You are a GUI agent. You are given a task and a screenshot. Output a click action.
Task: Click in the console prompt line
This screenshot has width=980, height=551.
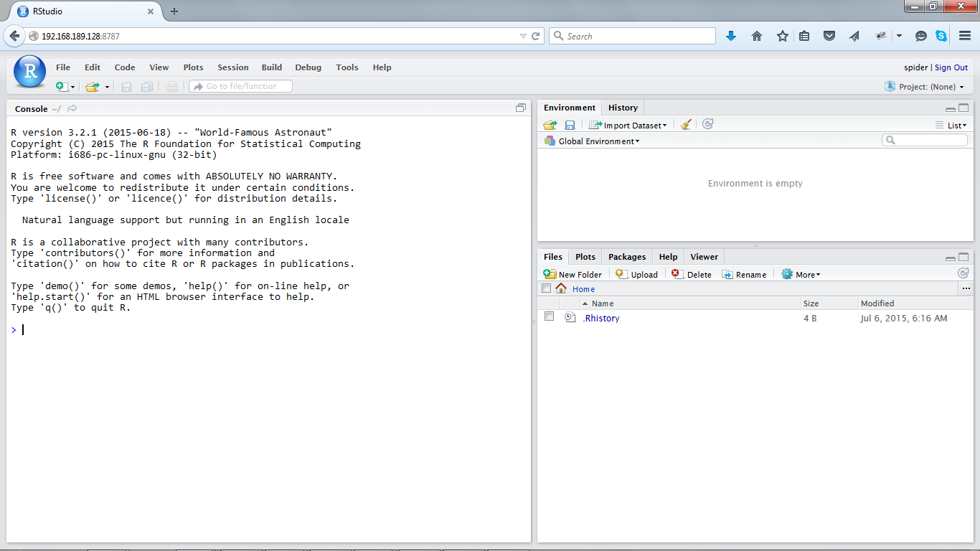(269, 330)
